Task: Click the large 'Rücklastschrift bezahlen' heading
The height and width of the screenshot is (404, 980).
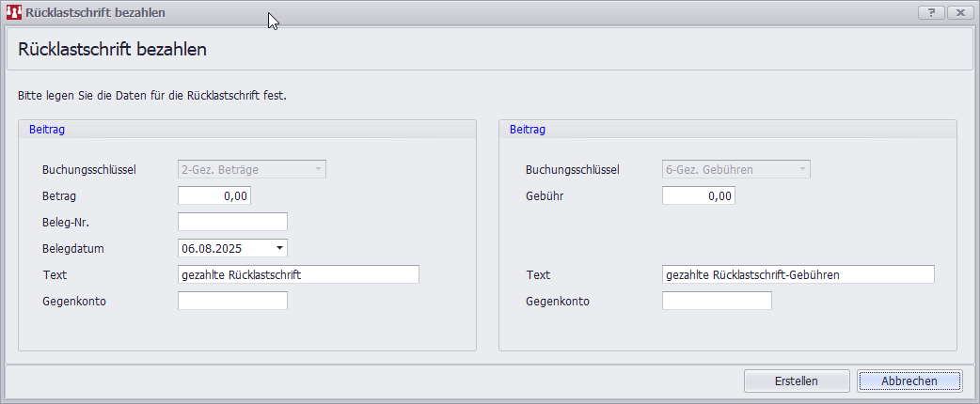Action: [113, 50]
